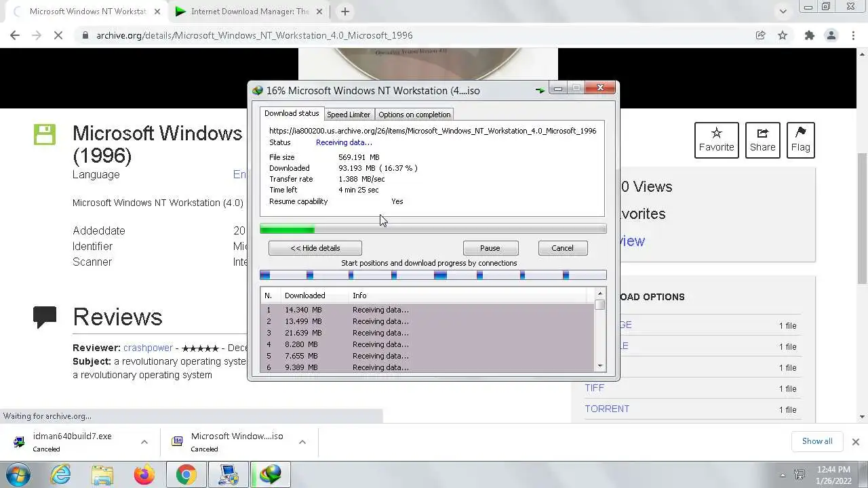Image resolution: width=868 pixels, height=488 pixels.
Task: Click the taskbar clock showing 12:44 PM
Action: pos(833,474)
